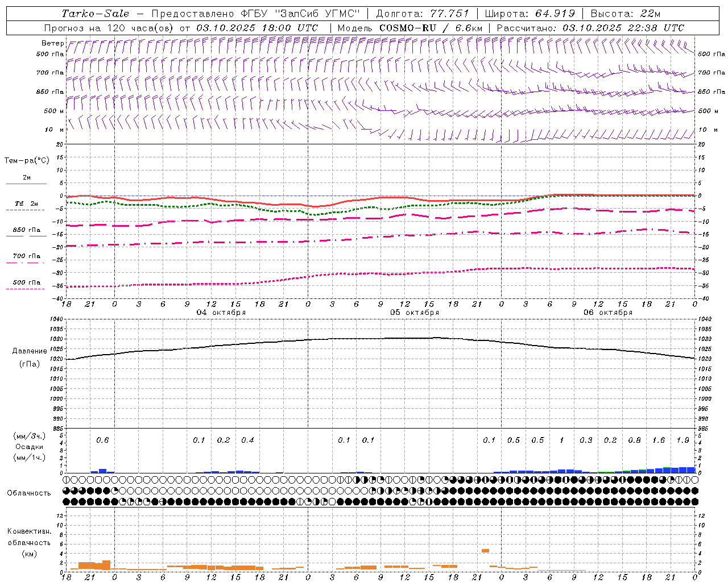Click the 1.6 precipitation total value
This screenshot has width=728, height=582.
[659, 440]
